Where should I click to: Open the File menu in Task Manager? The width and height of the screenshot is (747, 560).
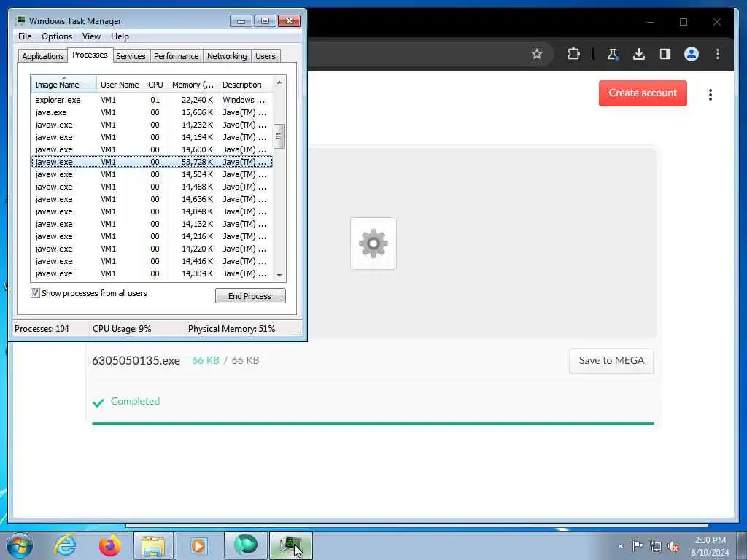pos(25,36)
